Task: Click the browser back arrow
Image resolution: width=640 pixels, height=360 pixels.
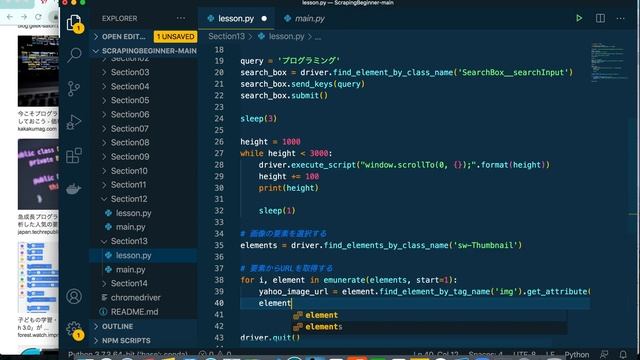Action: pos(10,17)
